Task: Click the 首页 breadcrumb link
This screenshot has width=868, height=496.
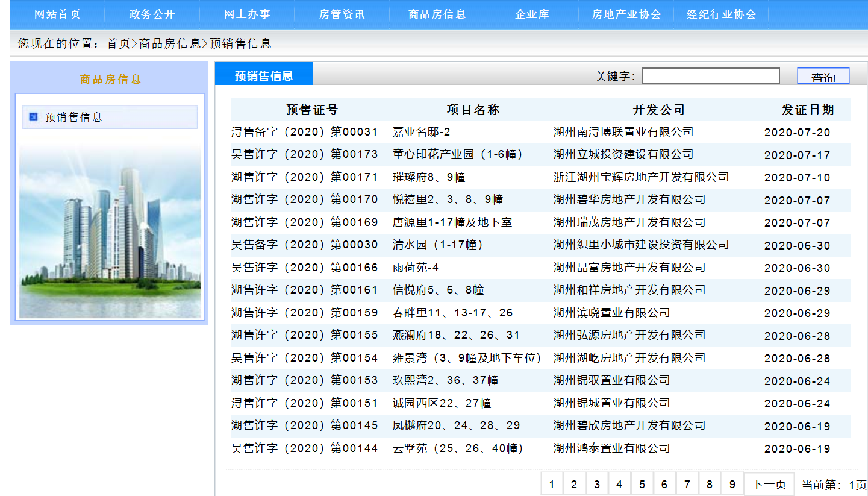Action: point(118,43)
